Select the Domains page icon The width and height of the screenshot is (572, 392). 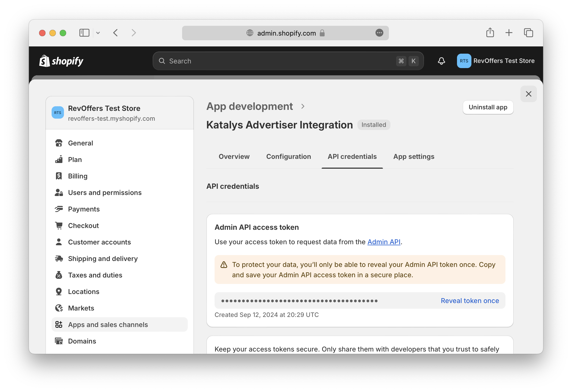[59, 341]
